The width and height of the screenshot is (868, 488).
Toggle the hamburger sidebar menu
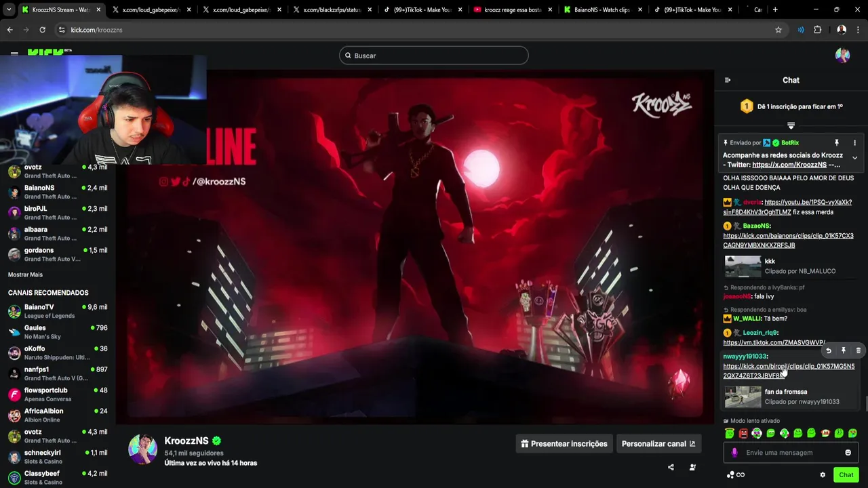pyautogui.click(x=14, y=53)
